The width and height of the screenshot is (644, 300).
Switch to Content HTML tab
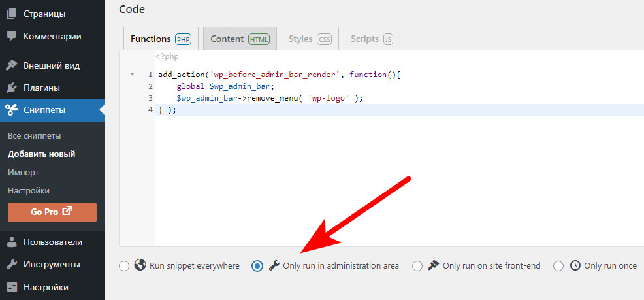tap(240, 39)
